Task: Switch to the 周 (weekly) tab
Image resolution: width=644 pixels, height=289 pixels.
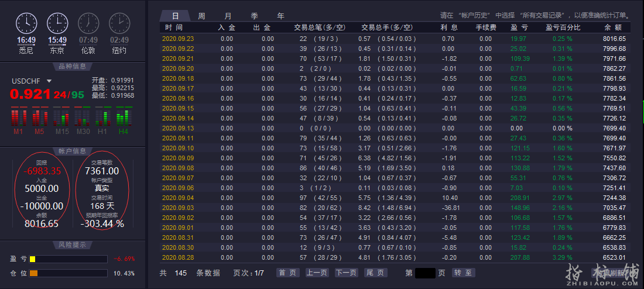Action: pos(201,16)
